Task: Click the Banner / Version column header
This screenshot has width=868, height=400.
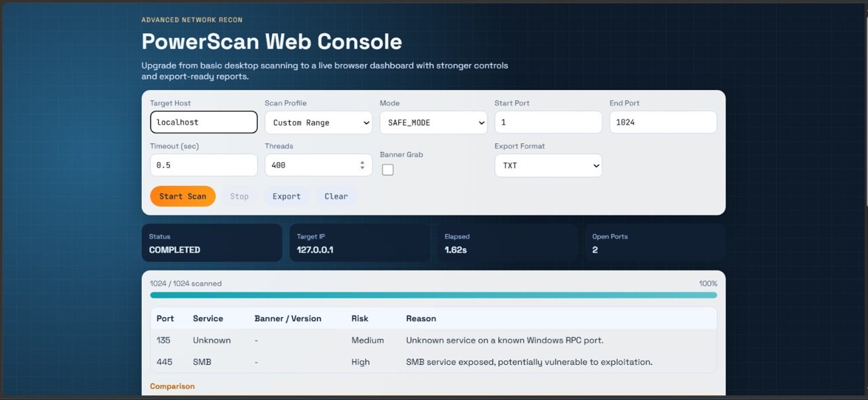Action: coord(288,318)
